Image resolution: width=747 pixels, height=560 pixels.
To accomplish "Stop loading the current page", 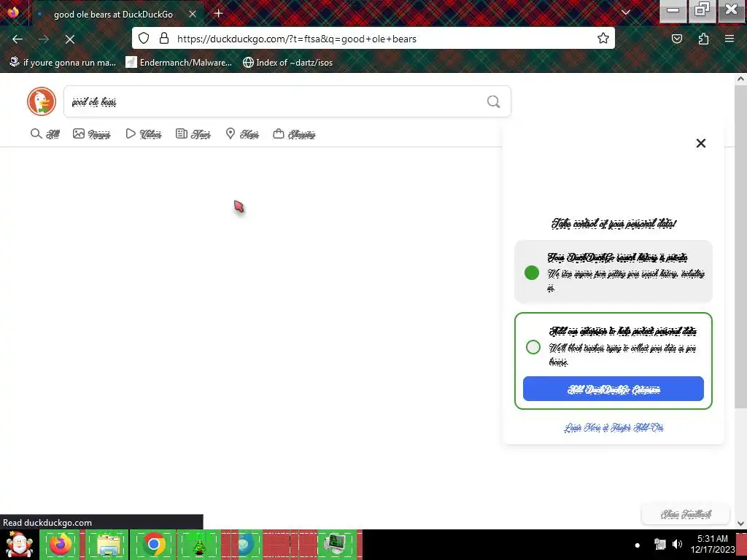I will (x=70, y=39).
